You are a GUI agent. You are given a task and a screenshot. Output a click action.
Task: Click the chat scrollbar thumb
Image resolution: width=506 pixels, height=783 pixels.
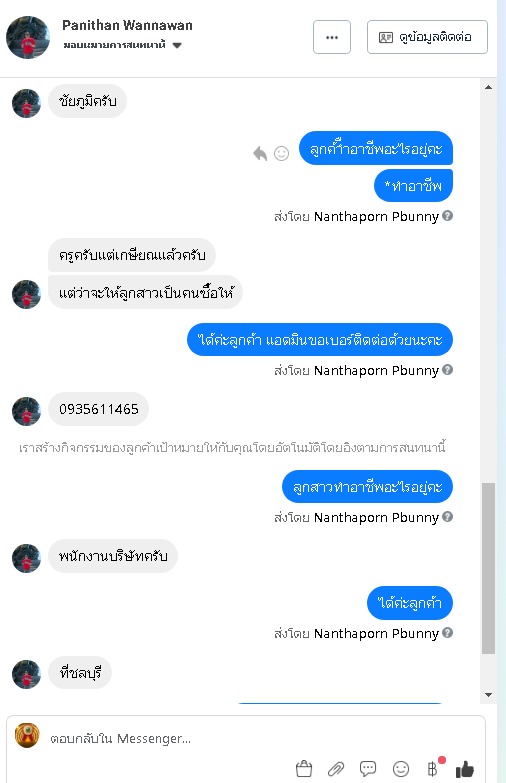click(489, 568)
